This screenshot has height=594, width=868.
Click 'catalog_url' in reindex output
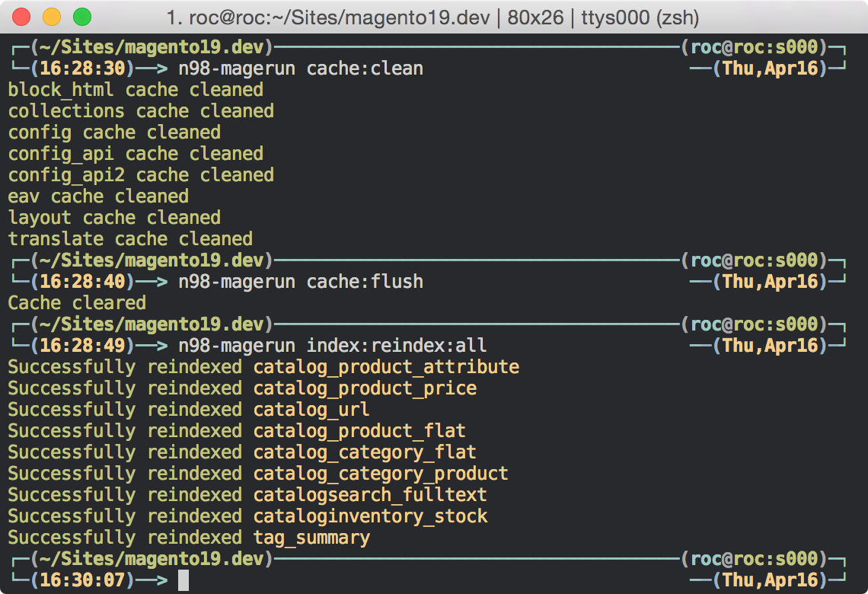pos(311,410)
